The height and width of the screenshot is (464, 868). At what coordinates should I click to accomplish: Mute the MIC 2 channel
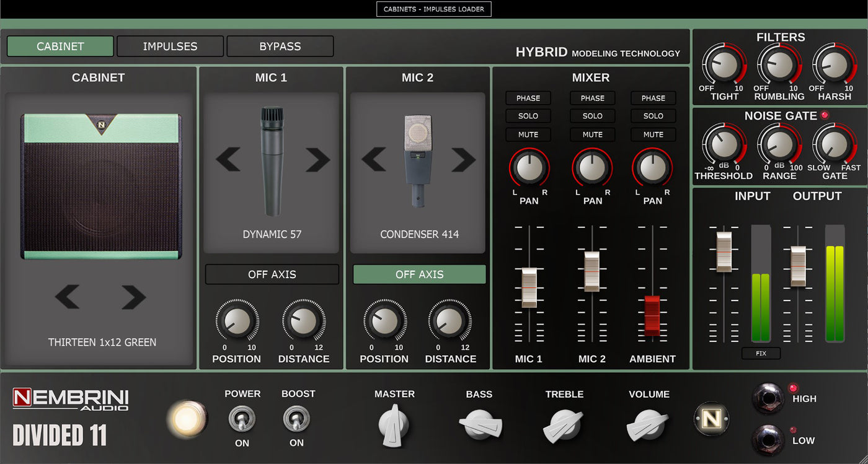[592, 134]
